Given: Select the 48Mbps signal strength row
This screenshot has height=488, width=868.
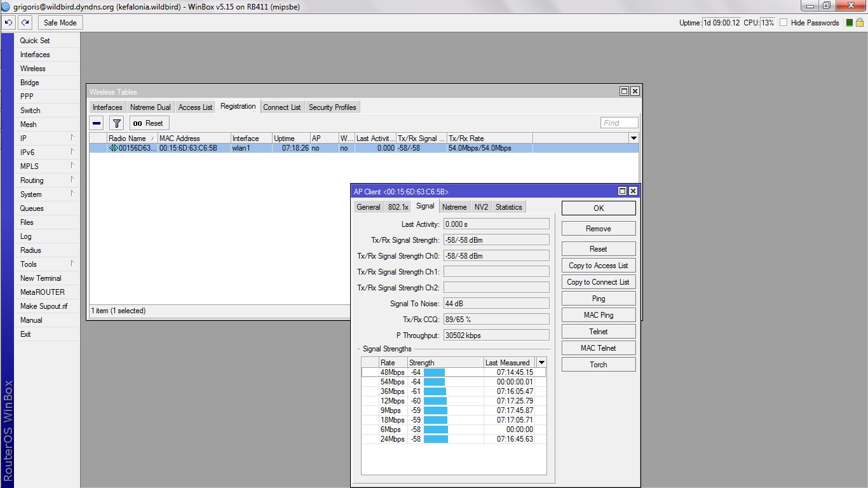Looking at the screenshot, I should pyautogui.click(x=453, y=372).
